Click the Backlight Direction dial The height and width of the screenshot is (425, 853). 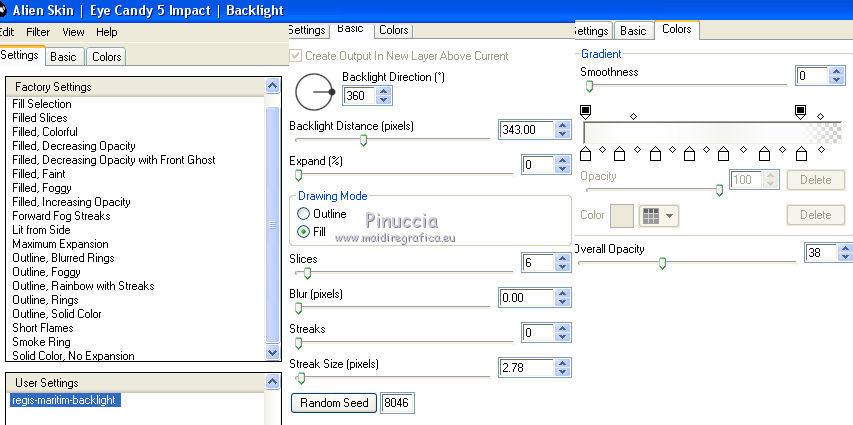click(314, 92)
